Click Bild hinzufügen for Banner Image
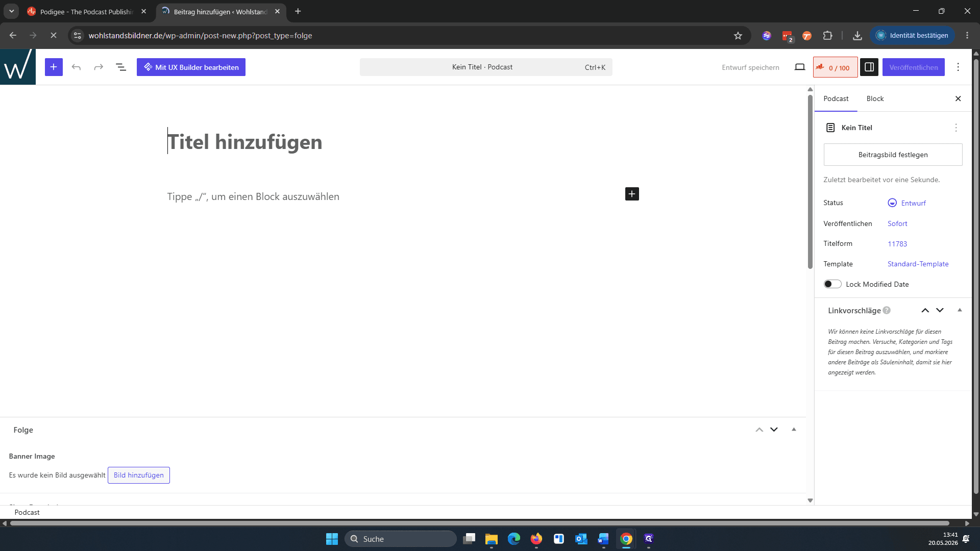Image resolution: width=980 pixels, height=551 pixels. [139, 475]
